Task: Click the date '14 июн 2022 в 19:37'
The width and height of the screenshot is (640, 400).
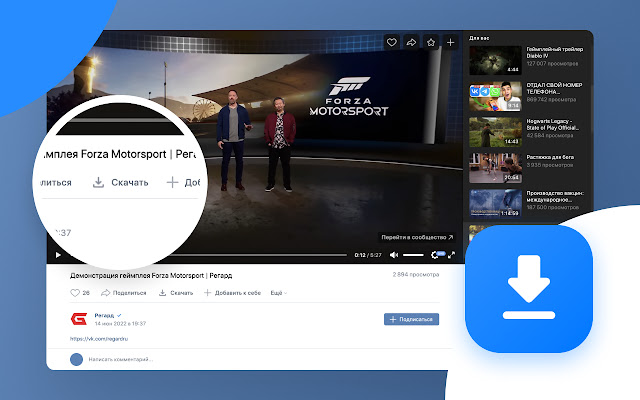Action: [120, 323]
